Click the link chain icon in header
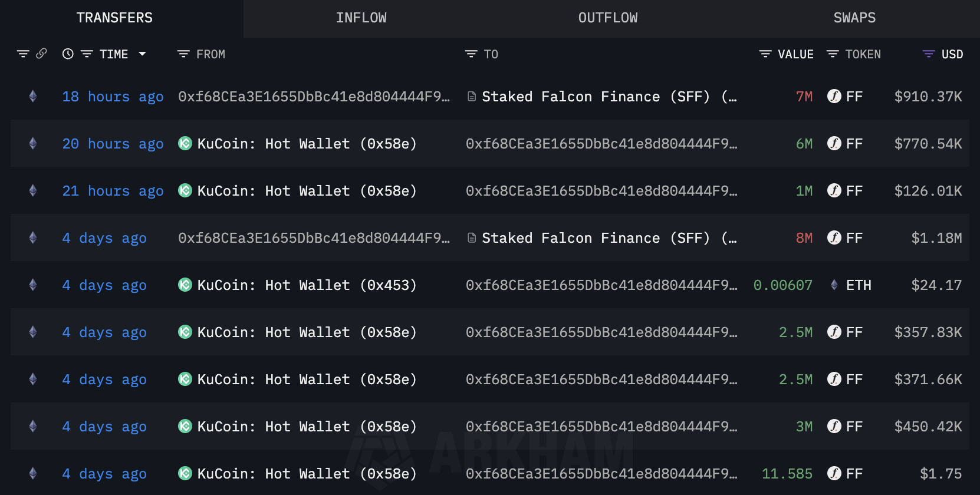Image resolution: width=980 pixels, height=495 pixels. pos(41,54)
